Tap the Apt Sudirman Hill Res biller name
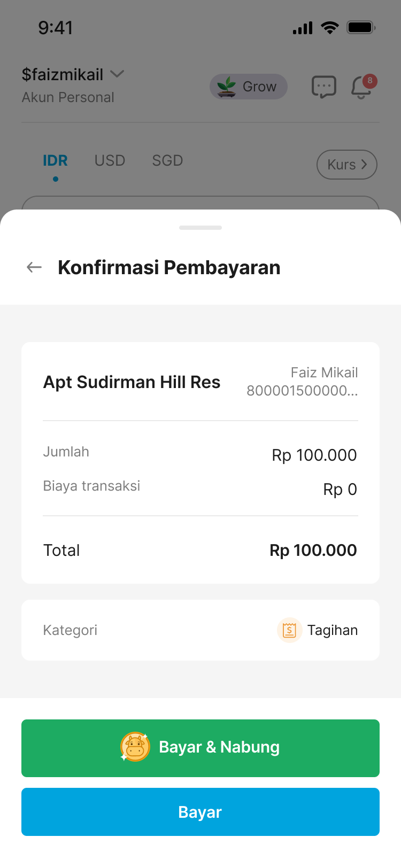 click(132, 382)
